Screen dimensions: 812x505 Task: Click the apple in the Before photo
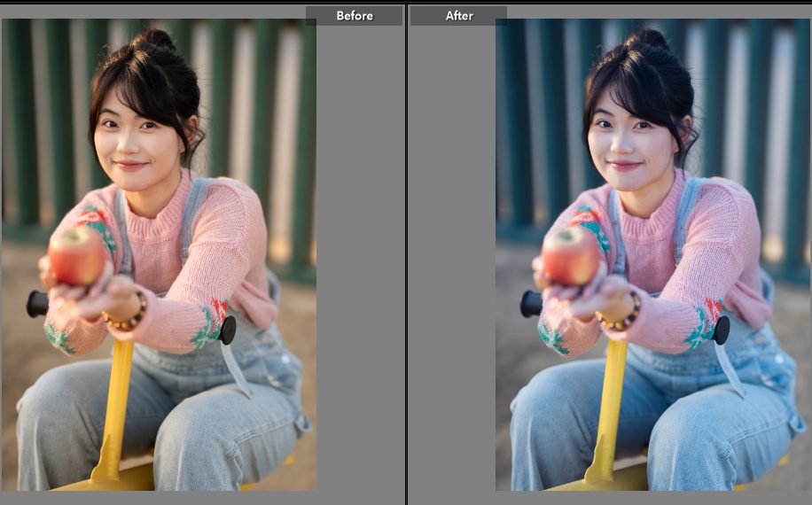77,255
